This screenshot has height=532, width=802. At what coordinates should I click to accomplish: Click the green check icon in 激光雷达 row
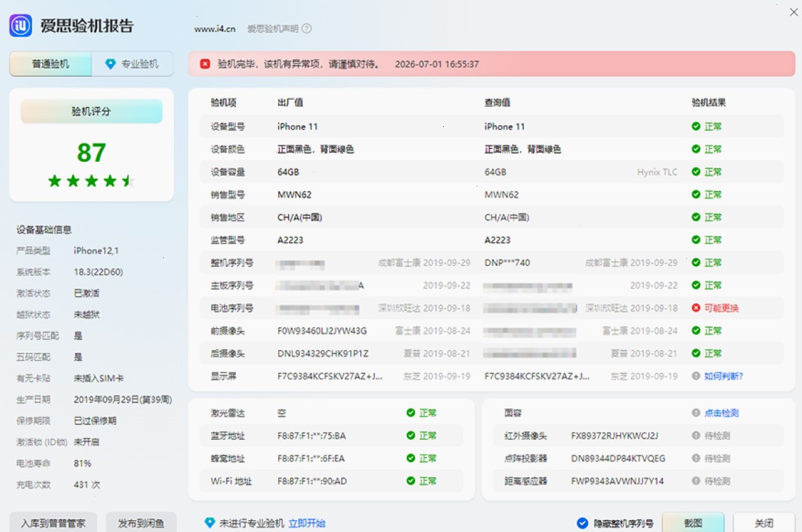(411, 413)
